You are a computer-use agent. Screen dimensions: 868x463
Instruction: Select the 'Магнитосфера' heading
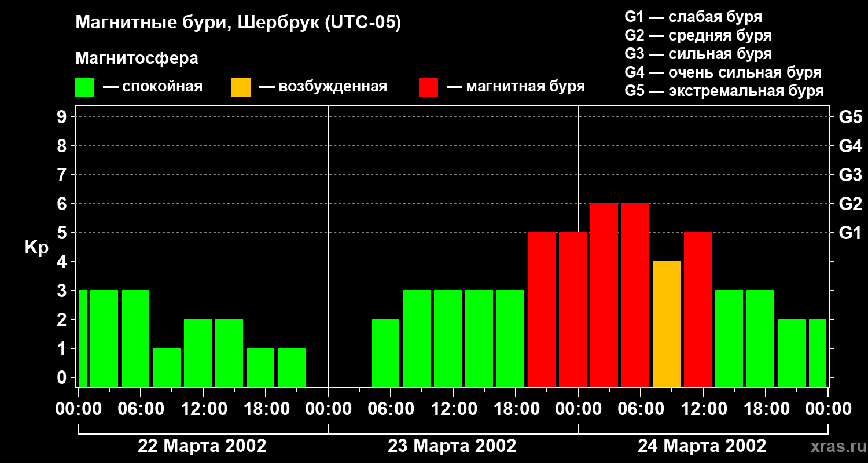(x=137, y=58)
